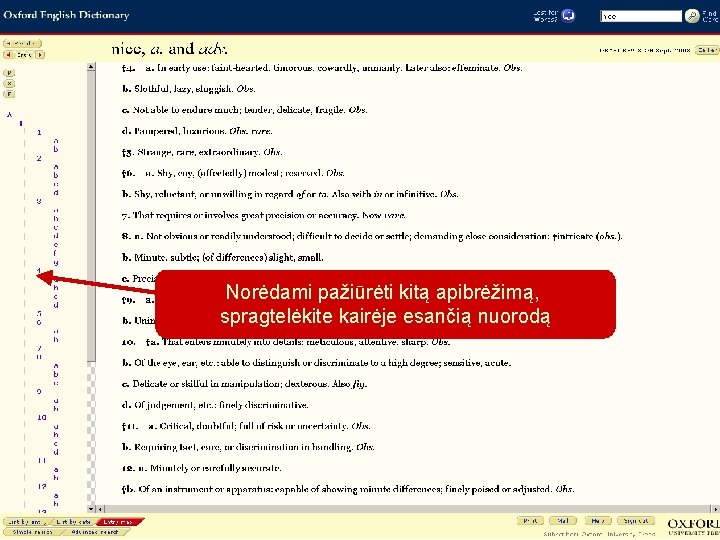Viewport: 720px width, 540px height.
Task: Click the Print button
Action: tap(530, 521)
